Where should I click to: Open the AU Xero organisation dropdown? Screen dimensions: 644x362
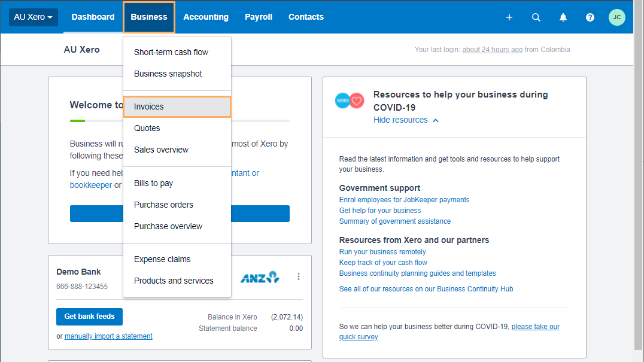[x=34, y=17]
